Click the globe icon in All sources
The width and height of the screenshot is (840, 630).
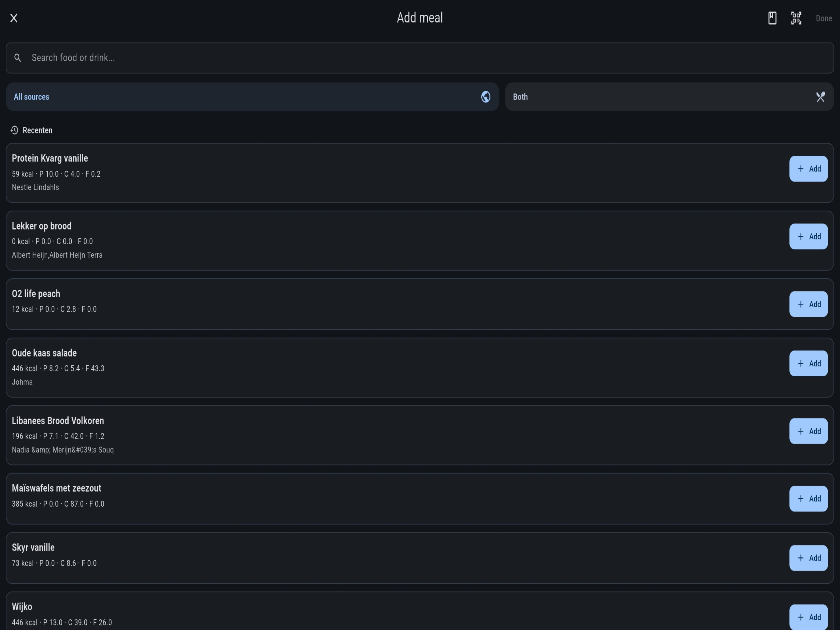(x=485, y=97)
